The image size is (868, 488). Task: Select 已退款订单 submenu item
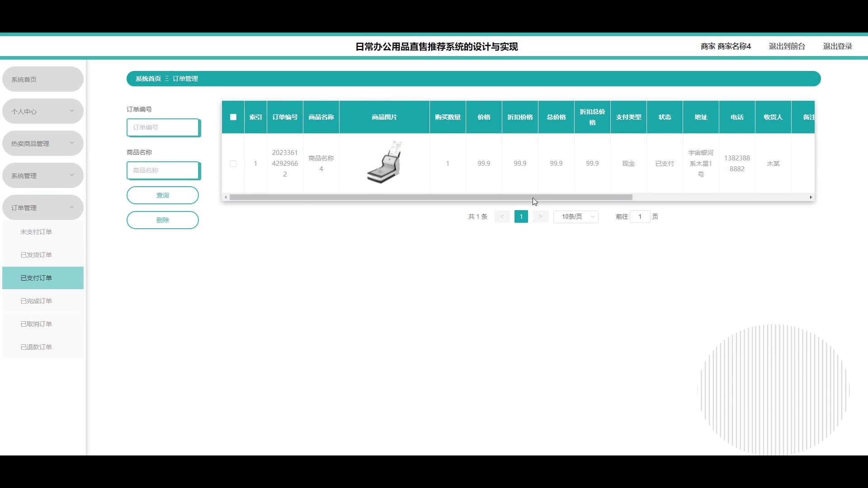[x=36, y=347]
